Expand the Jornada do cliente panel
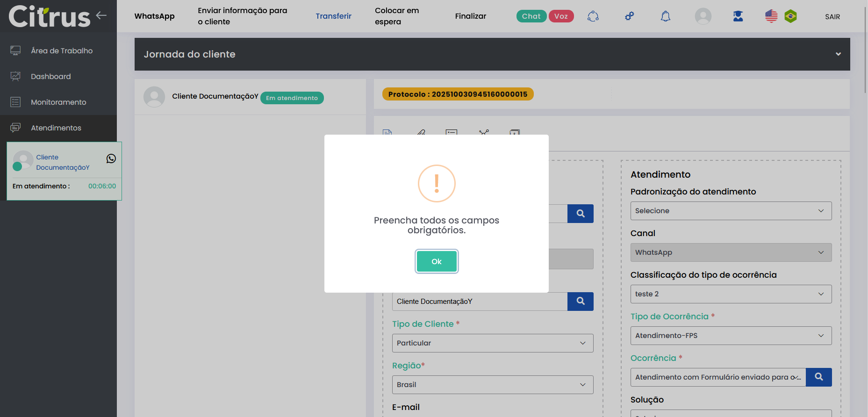 838,54
